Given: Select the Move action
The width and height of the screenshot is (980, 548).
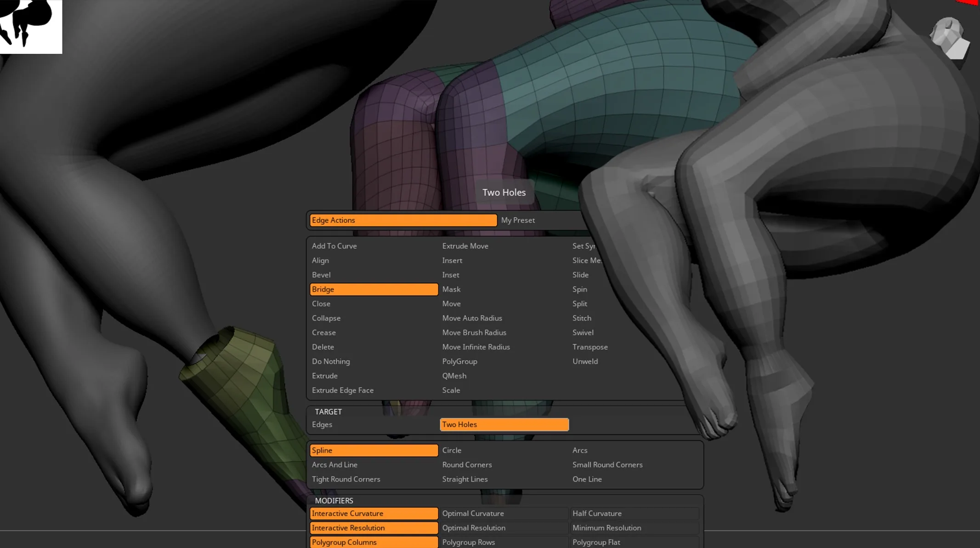Looking at the screenshot, I should pyautogui.click(x=451, y=304).
